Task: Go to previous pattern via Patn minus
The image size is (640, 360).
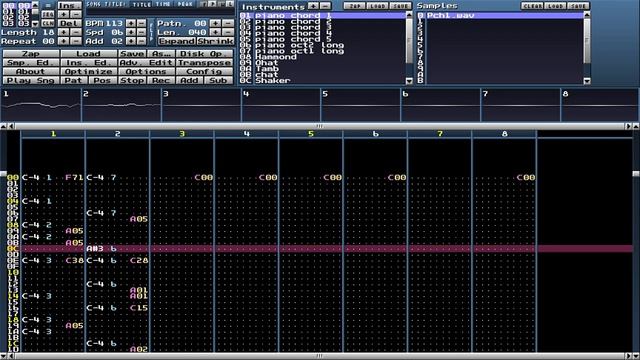Action: coord(228,23)
